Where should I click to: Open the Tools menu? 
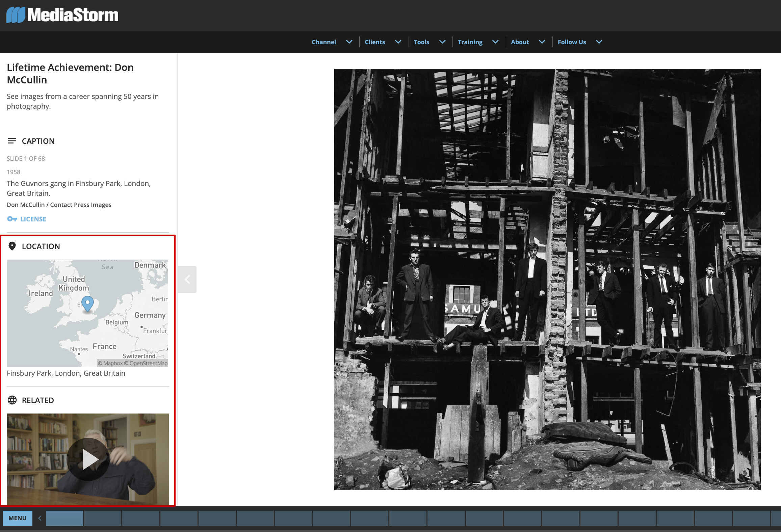click(421, 42)
